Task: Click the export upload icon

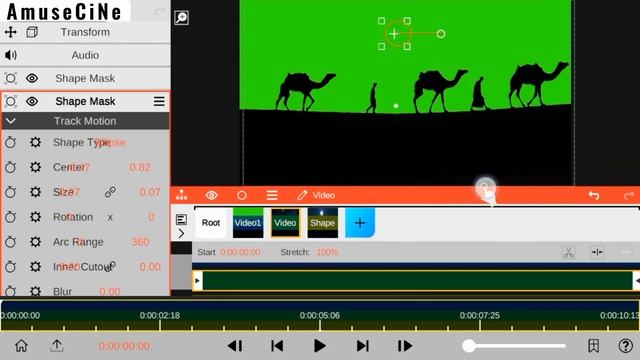Action: pyautogui.click(x=57, y=346)
